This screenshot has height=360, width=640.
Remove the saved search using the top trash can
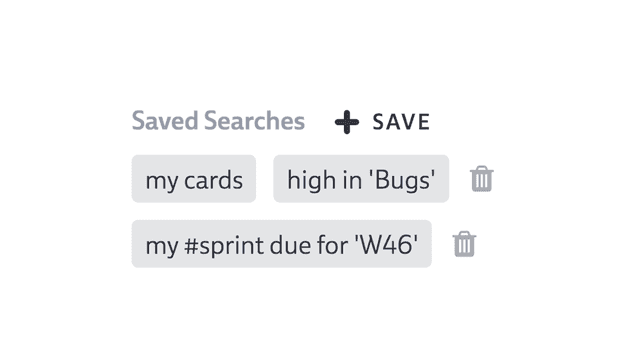(482, 178)
